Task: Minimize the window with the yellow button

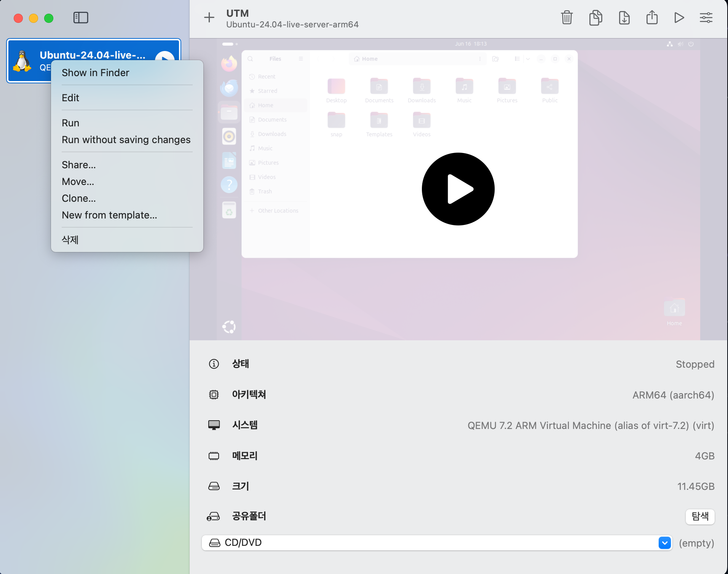Action: pos(34,18)
